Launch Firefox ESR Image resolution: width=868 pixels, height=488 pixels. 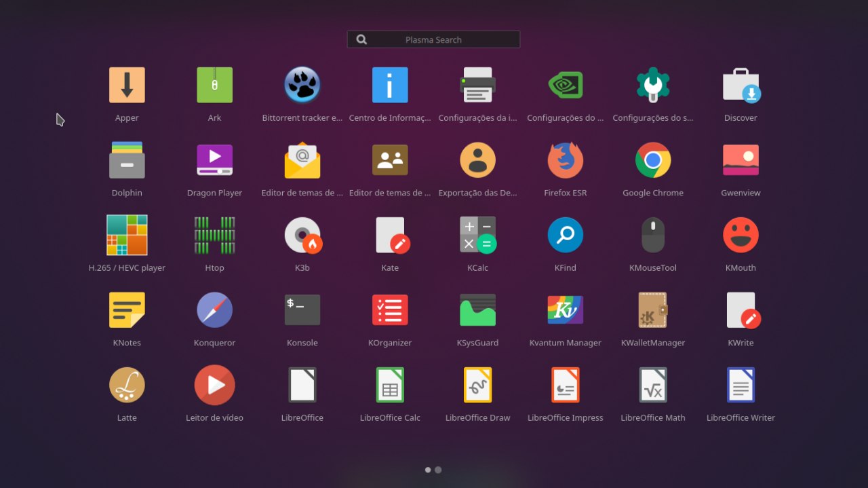[x=565, y=160]
